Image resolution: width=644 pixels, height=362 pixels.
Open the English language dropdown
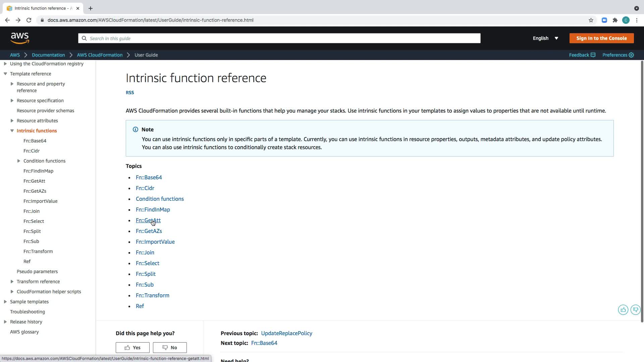click(545, 38)
